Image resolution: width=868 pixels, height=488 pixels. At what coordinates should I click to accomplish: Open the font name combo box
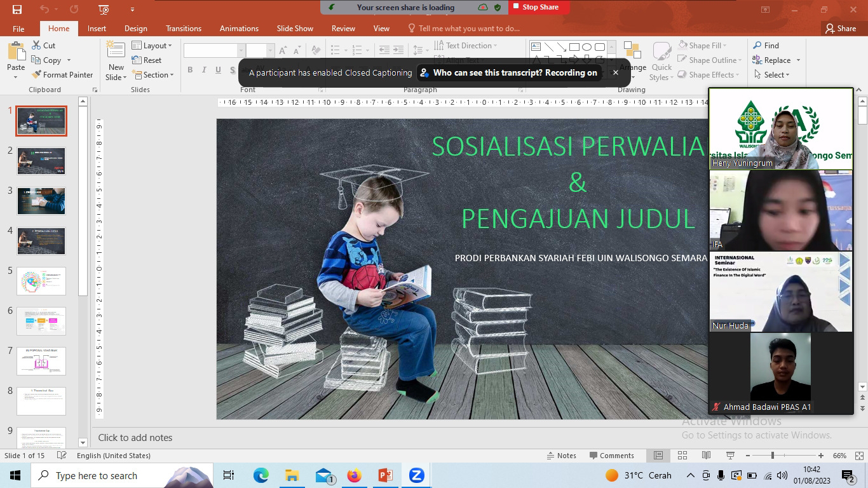pyautogui.click(x=214, y=50)
